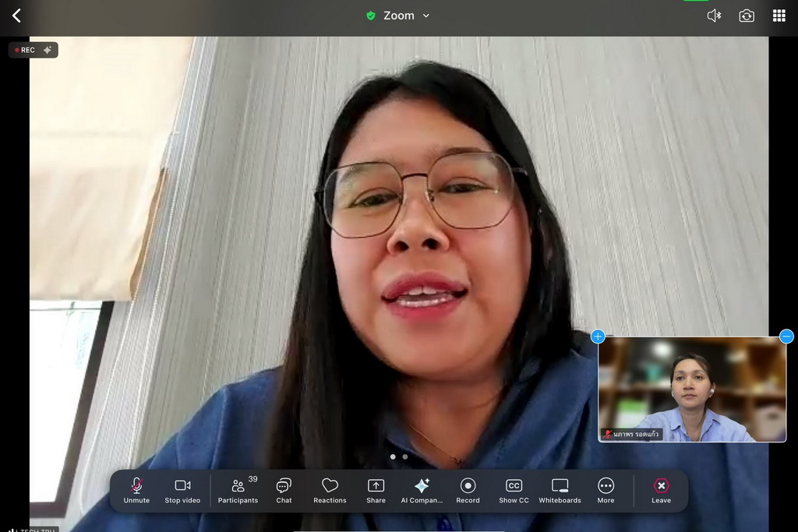Stop video camera
Screen dimensions: 798x532
click(x=182, y=490)
